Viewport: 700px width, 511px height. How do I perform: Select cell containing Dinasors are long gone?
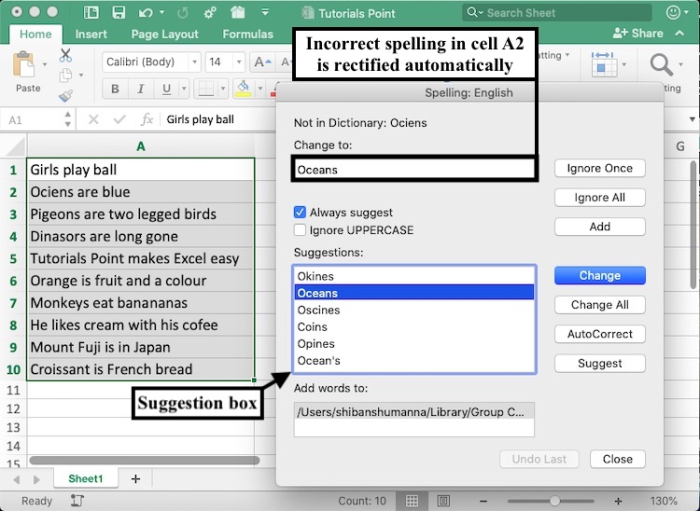coord(141,236)
